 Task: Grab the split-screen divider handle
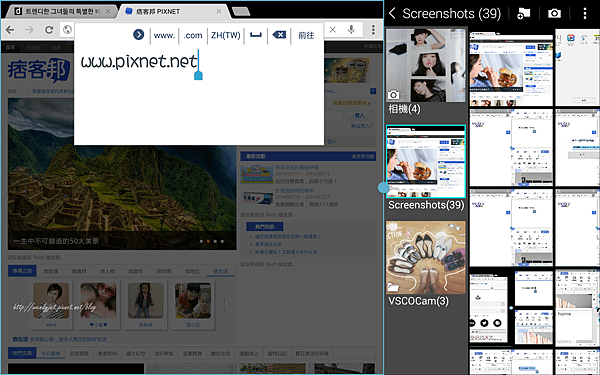pyautogui.click(x=383, y=188)
